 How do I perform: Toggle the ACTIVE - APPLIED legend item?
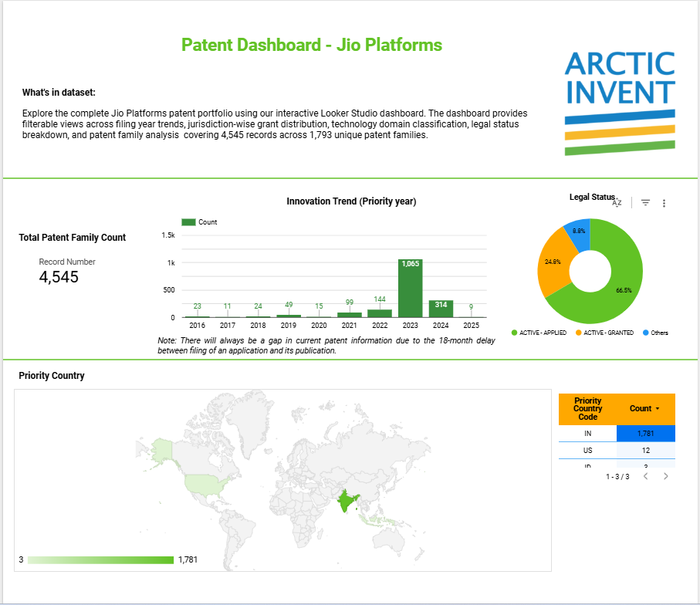pos(539,333)
